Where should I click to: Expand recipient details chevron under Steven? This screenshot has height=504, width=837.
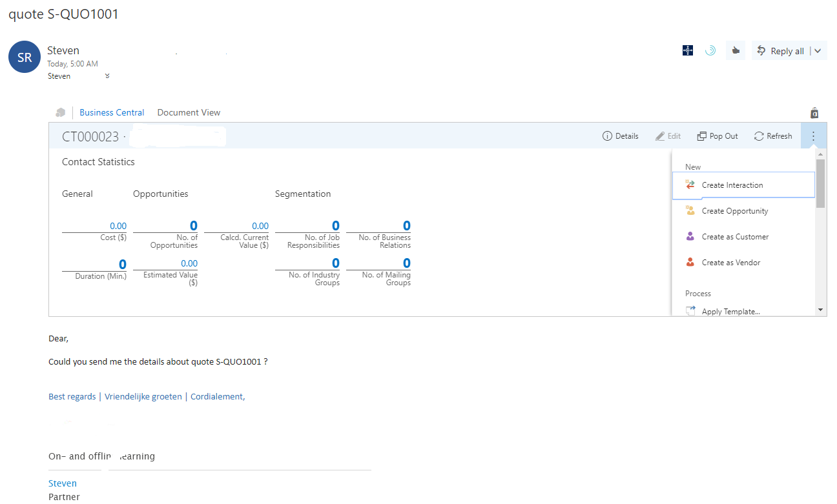(107, 76)
